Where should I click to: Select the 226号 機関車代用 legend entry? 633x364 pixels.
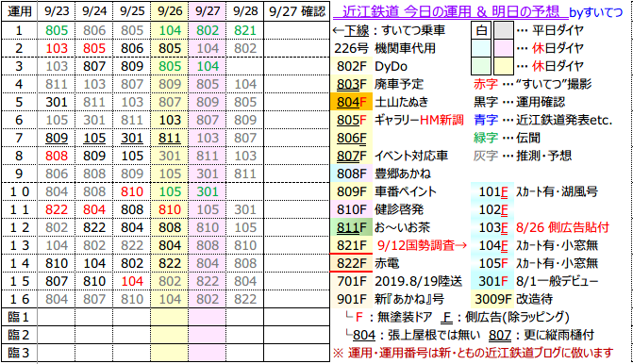[384, 48]
